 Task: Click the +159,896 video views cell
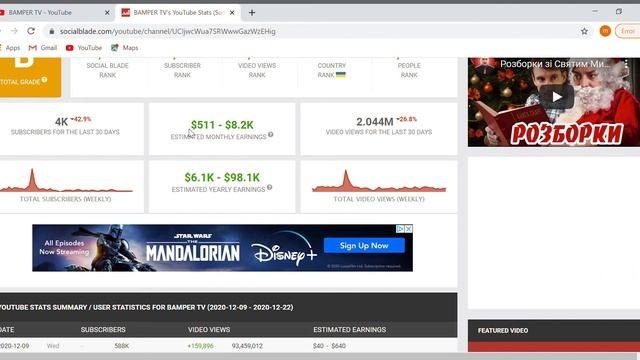coord(200,346)
